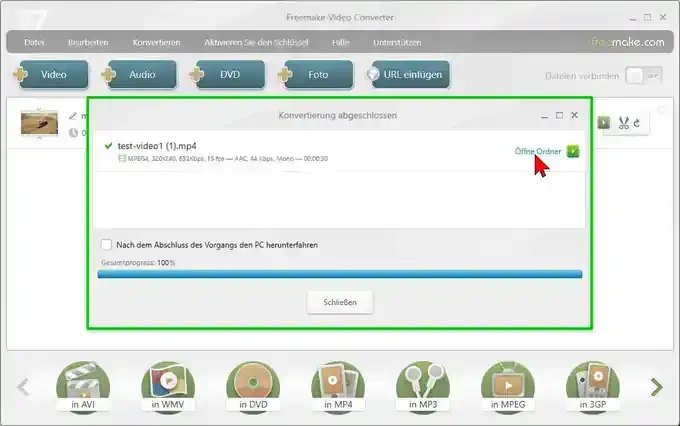
Task: Choose in MPEG output format
Action: point(508,387)
